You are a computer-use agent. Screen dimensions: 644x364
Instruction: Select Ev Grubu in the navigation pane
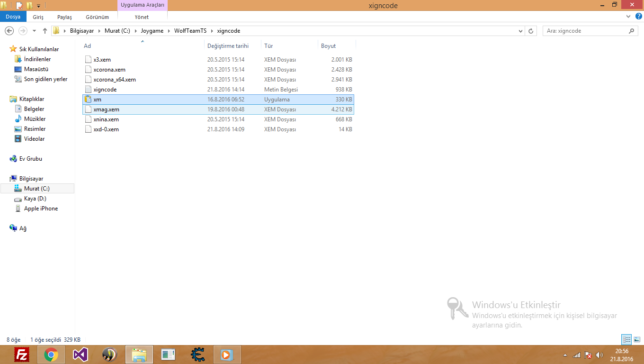pos(31,159)
